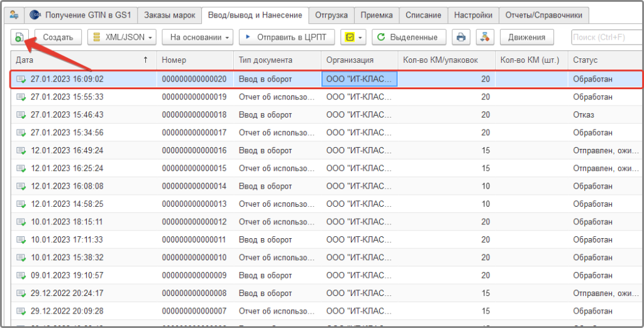Click document icon of row 12.01.2023 16:25:24
The image size is (644, 328).
pos(21,168)
